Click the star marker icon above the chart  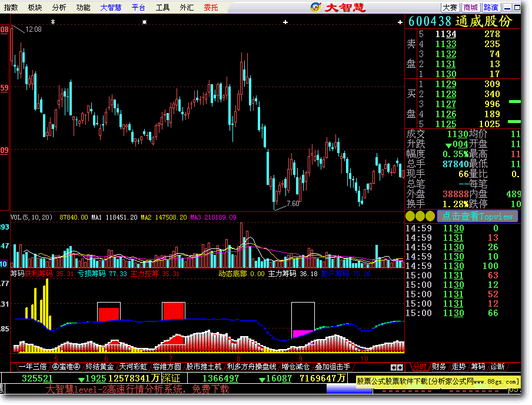(x=145, y=22)
